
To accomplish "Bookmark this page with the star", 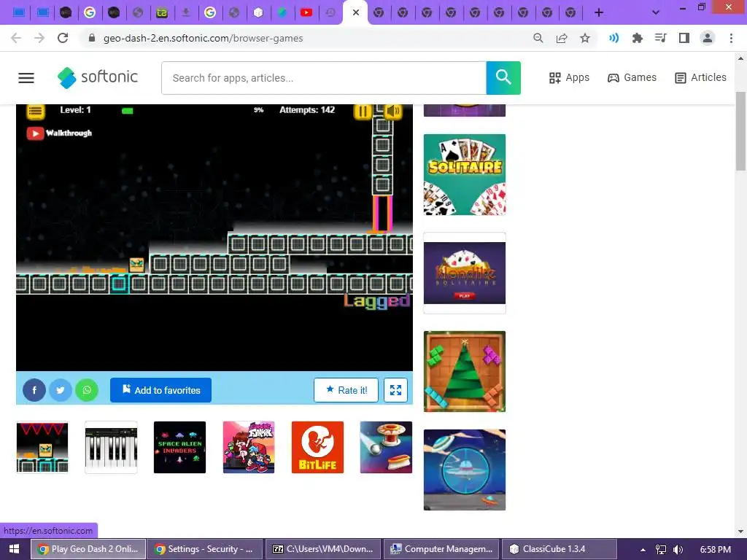I will pyautogui.click(x=585, y=38).
